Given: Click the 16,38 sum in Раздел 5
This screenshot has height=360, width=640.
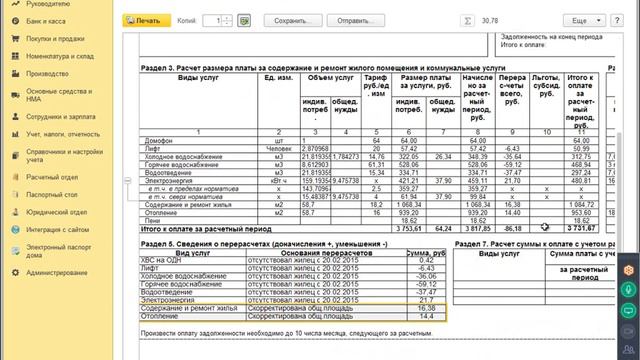Looking at the screenshot, I should (x=427, y=308).
